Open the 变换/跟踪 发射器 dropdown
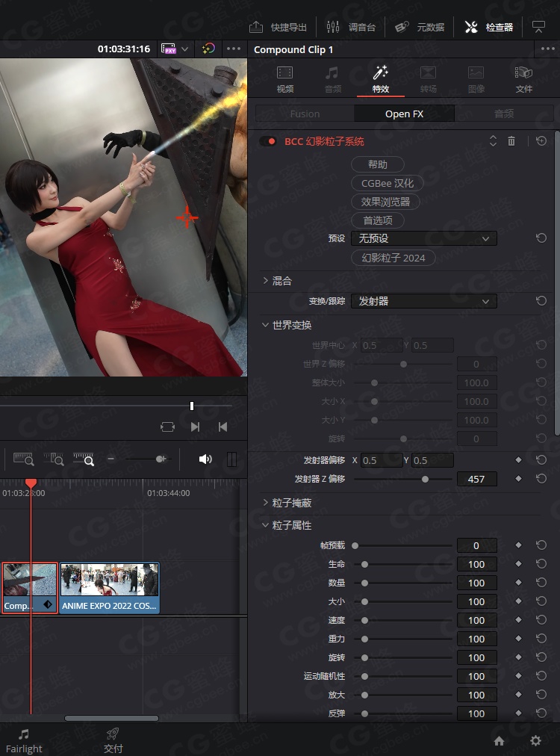Screen dimensions: 560x756 [424, 301]
